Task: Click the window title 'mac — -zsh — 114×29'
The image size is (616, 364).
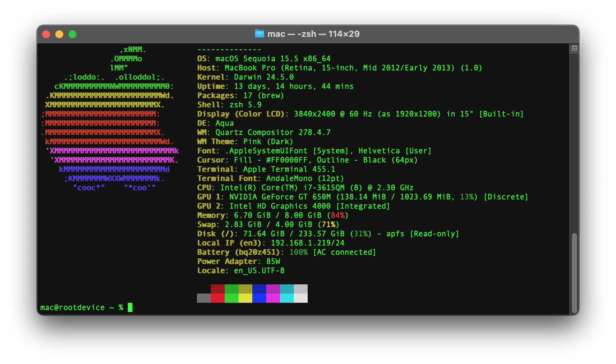Action: [313, 34]
